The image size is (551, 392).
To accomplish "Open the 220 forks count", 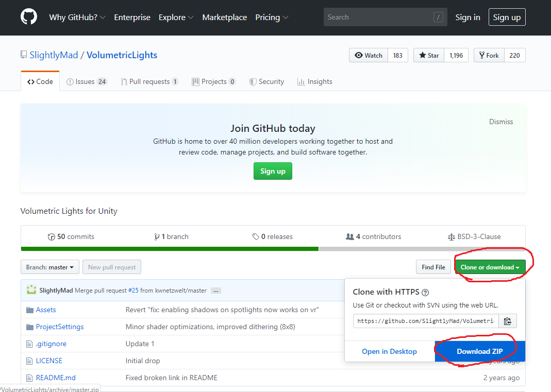I will pyautogui.click(x=515, y=55).
